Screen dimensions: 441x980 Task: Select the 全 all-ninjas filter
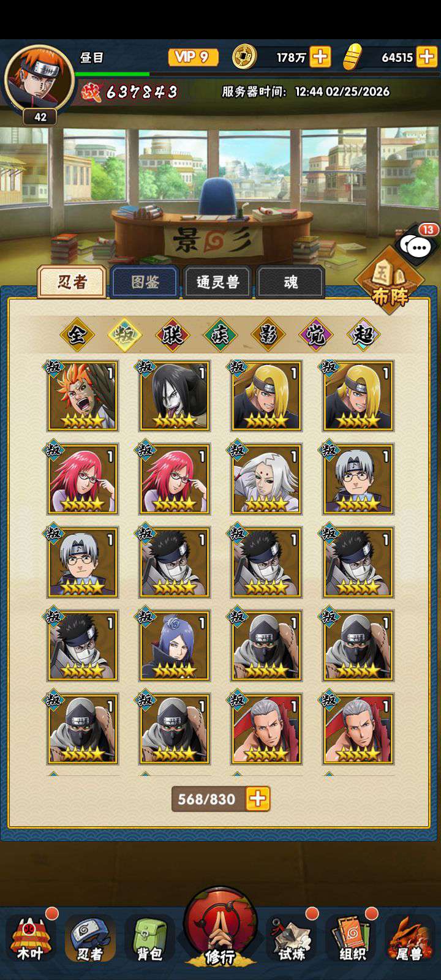(x=77, y=334)
